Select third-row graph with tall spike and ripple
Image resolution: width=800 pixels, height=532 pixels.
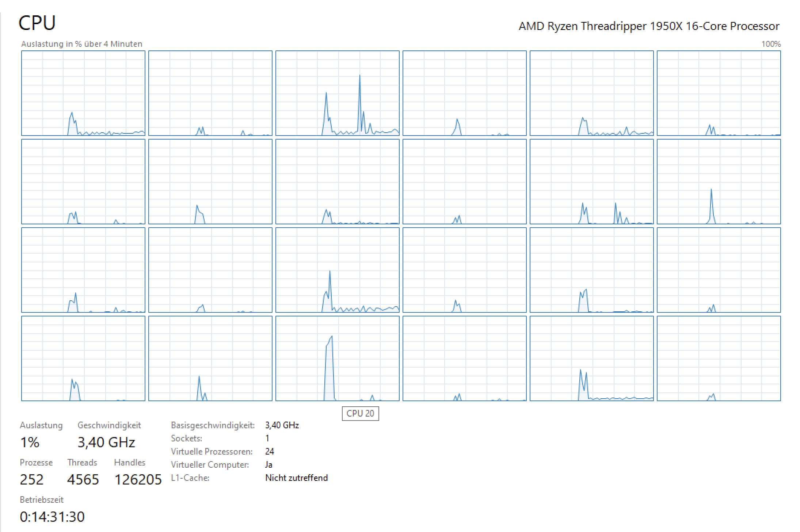tap(337, 270)
